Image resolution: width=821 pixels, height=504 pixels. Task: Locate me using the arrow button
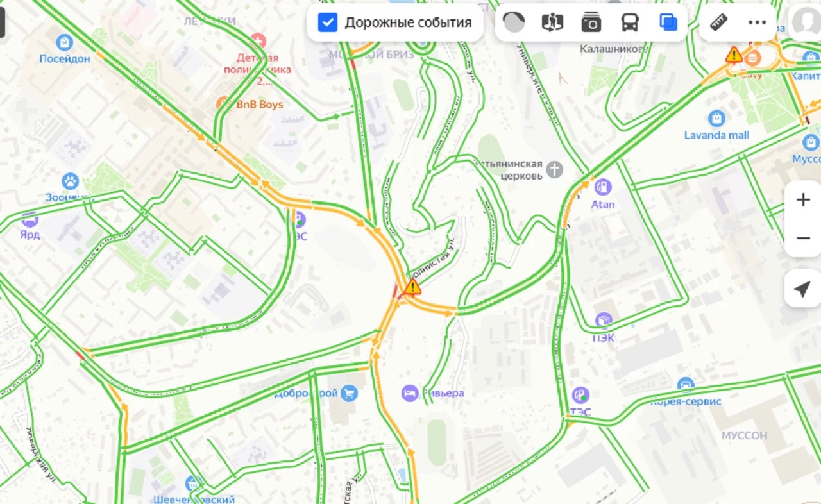tap(803, 289)
